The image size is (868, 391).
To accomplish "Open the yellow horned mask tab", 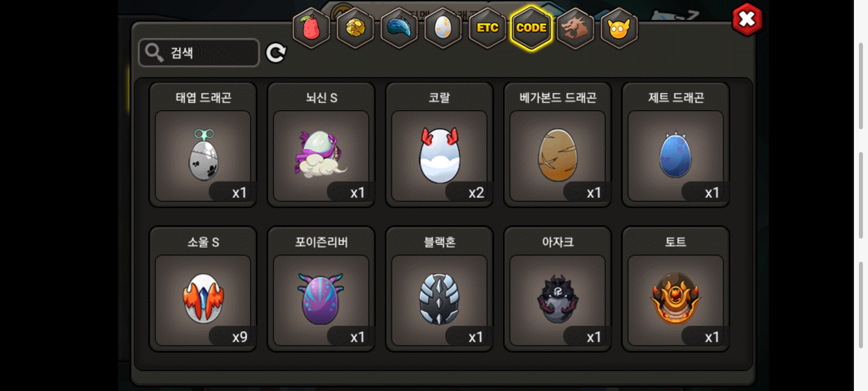I will pos(619,28).
